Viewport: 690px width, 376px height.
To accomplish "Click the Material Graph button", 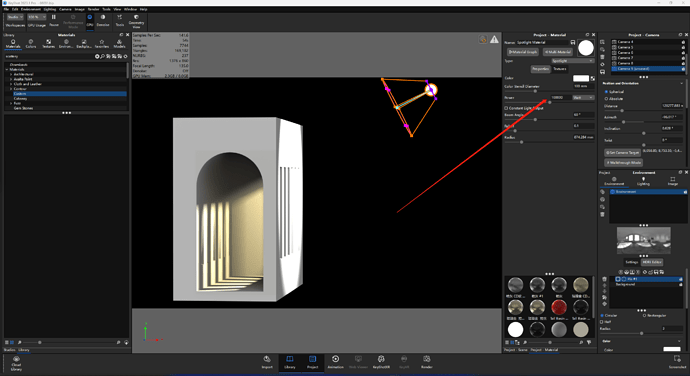I will tap(523, 52).
